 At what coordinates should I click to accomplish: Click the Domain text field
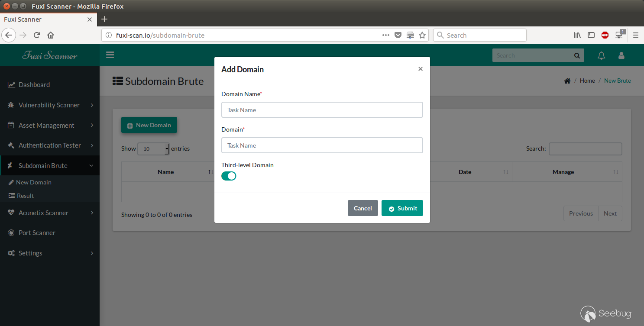(x=322, y=145)
